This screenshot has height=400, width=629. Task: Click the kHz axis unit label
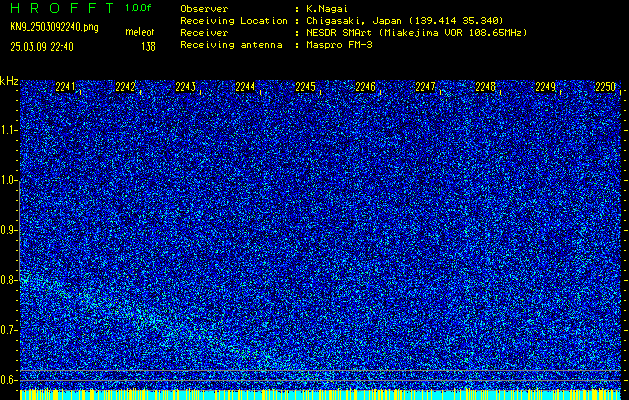click(x=9, y=81)
